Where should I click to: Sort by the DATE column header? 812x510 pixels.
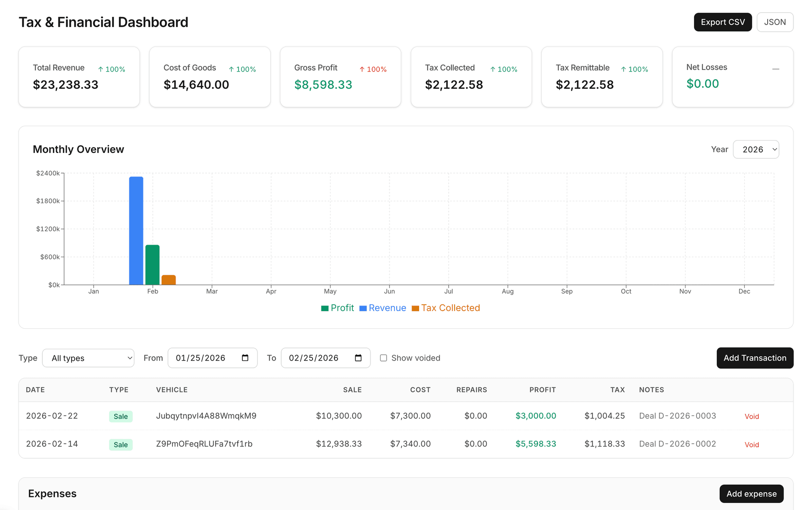[35, 390]
